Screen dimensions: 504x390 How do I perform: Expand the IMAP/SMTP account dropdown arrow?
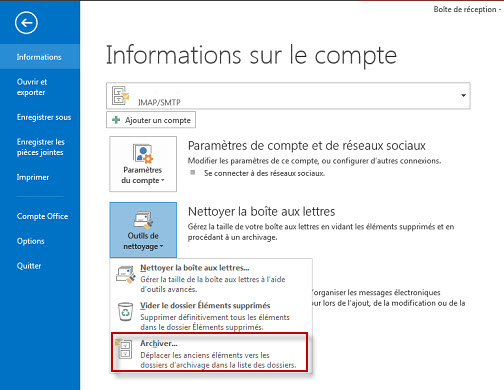[x=463, y=96]
